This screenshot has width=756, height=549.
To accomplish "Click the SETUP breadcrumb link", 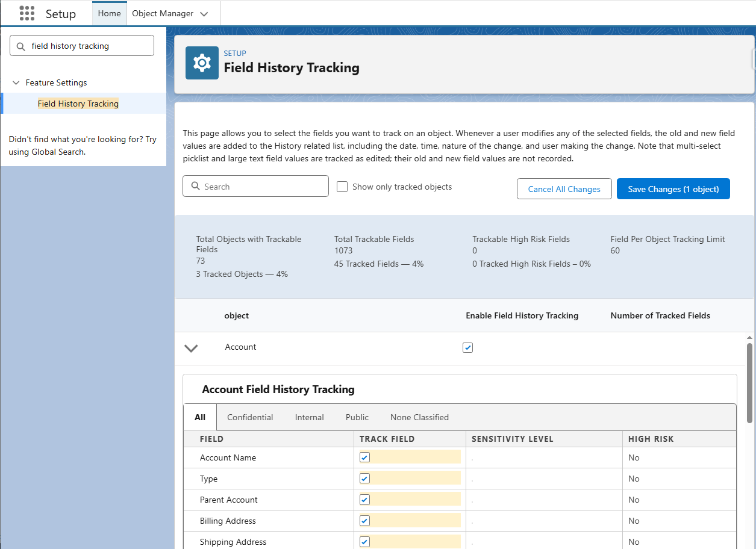I will [x=235, y=53].
